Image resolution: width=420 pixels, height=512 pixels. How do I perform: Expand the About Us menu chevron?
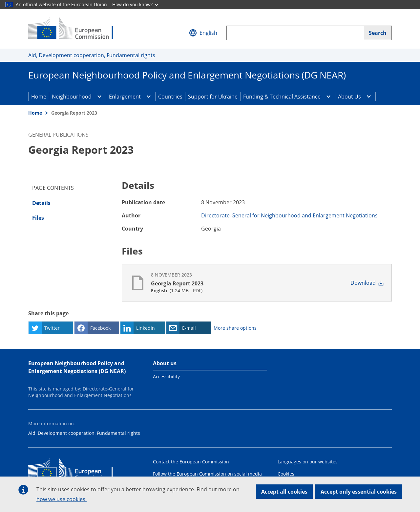click(x=369, y=97)
